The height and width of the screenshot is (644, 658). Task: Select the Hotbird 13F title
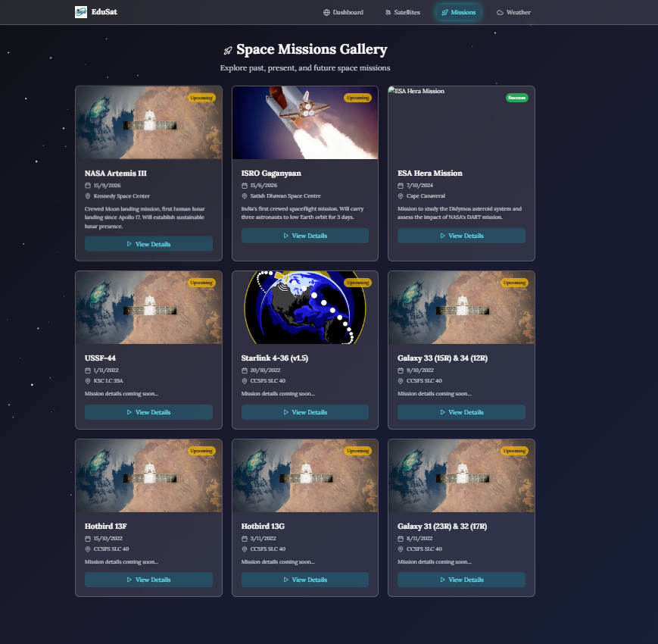coord(106,527)
